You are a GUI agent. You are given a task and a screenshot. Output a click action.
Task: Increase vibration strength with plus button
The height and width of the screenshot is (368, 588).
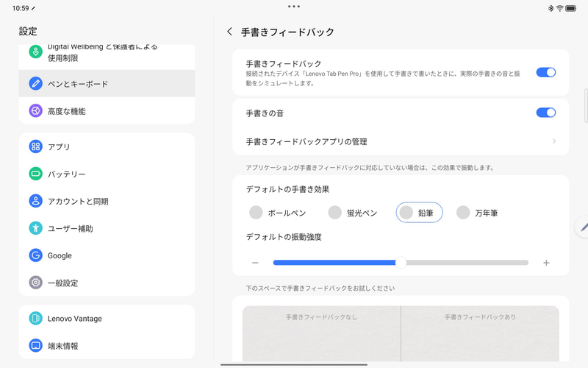tap(546, 263)
